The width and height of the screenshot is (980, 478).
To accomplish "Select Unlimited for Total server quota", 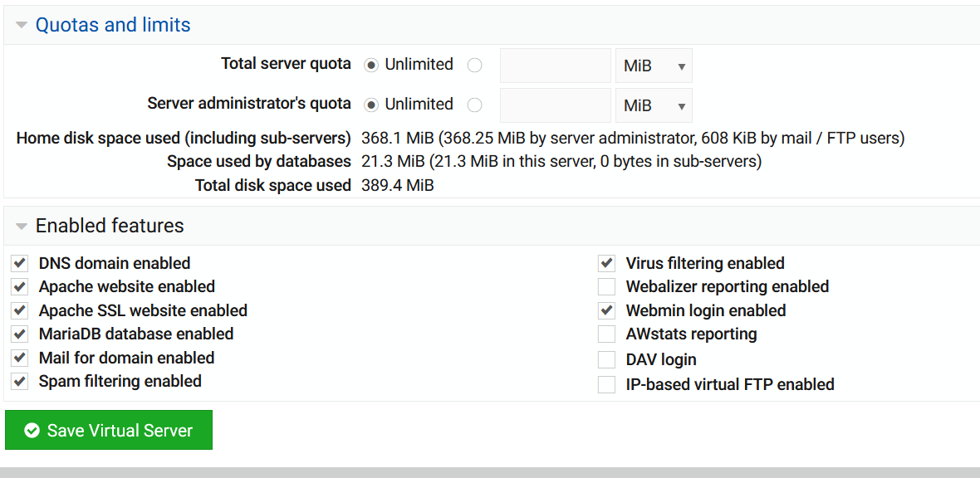I will 370,64.
